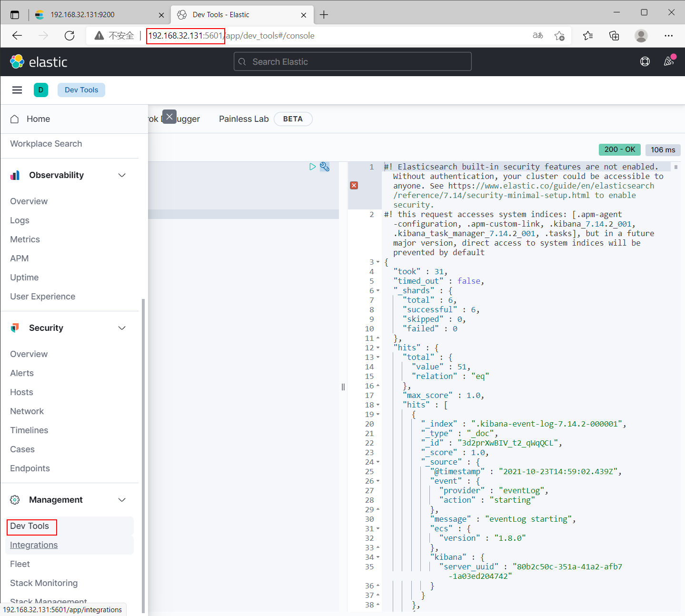Click the red error marker in output gutter
Image resolution: width=685 pixels, height=616 pixels.
coord(354,186)
